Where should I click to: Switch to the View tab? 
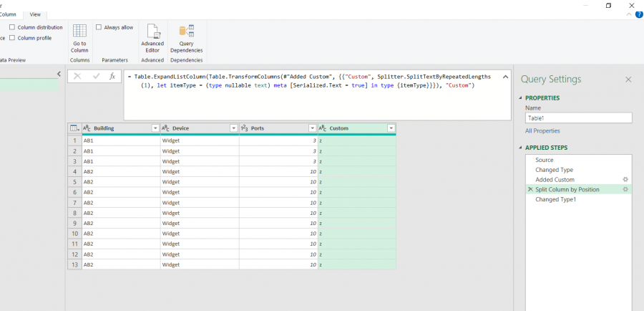35,14
